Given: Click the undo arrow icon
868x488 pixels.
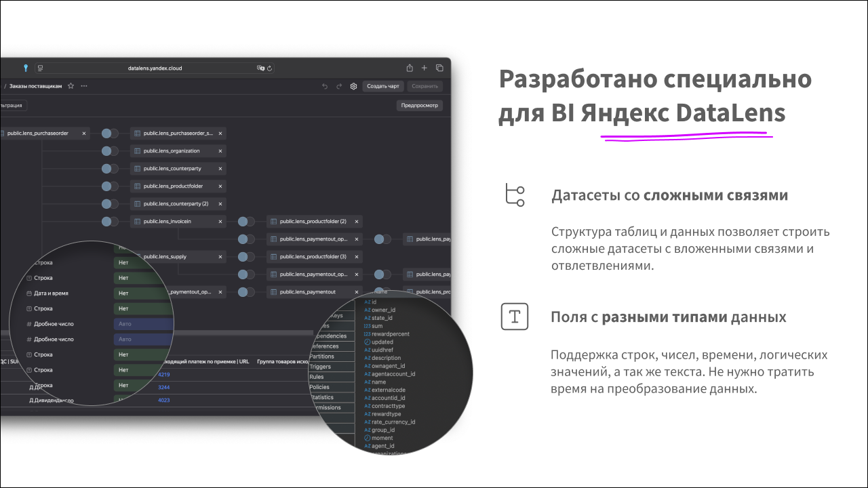Looking at the screenshot, I should click(325, 86).
